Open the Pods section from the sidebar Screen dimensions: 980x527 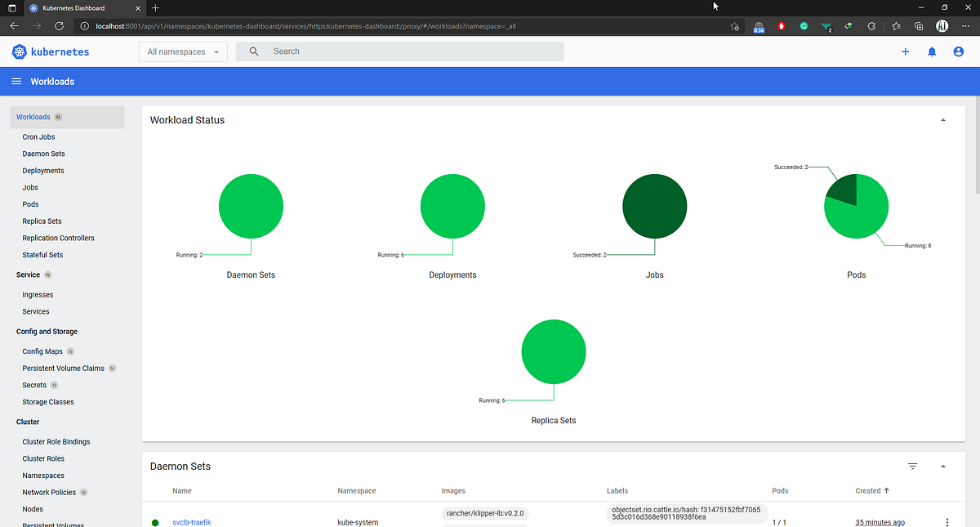(x=30, y=203)
